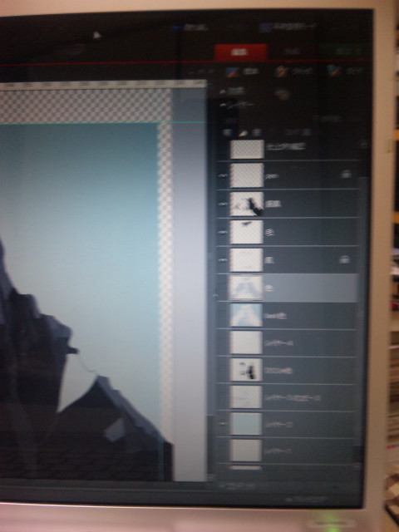
Task: Switch to the green tab
Action: 343,52
